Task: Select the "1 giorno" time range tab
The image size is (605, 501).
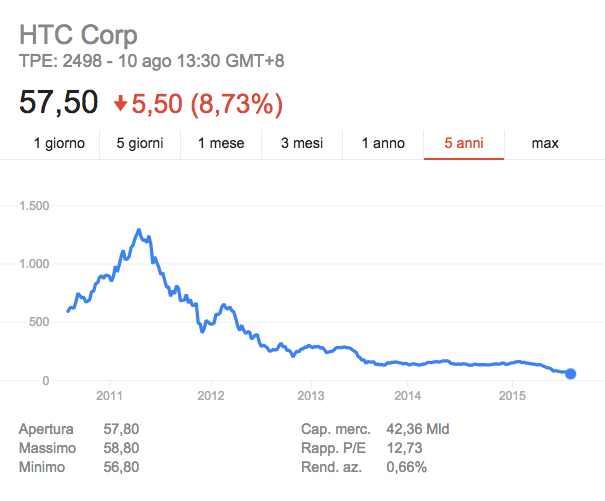Action: (59, 144)
